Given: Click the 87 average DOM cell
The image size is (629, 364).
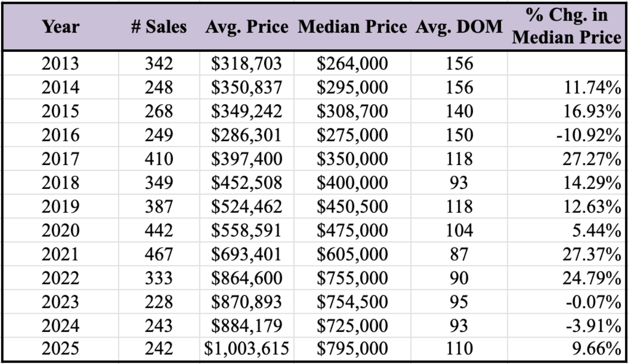Looking at the screenshot, I should tap(459, 254).
